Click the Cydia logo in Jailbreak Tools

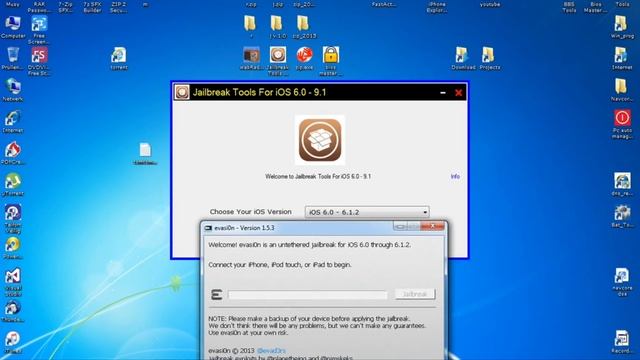tap(320, 140)
